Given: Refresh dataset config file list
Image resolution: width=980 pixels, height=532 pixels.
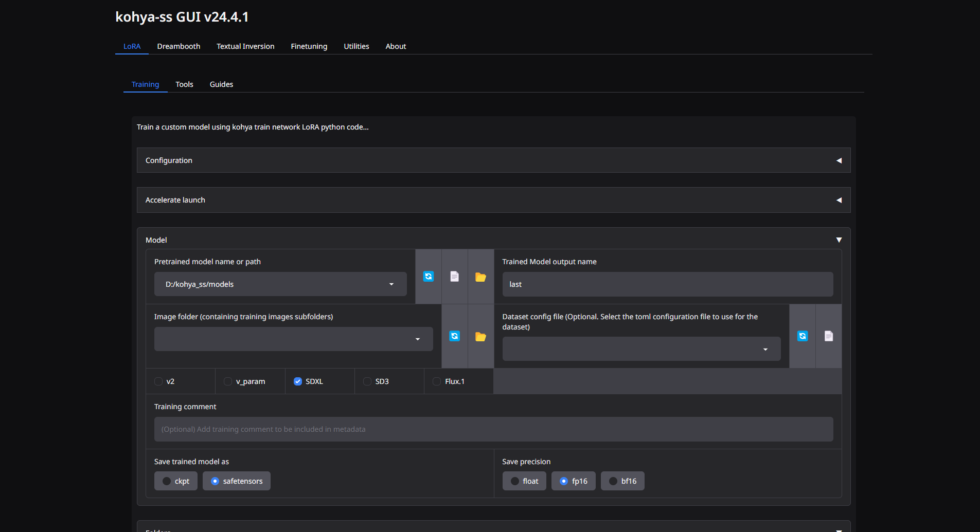Looking at the screenshot, I should pyautogui.click(x=802, y=336).
